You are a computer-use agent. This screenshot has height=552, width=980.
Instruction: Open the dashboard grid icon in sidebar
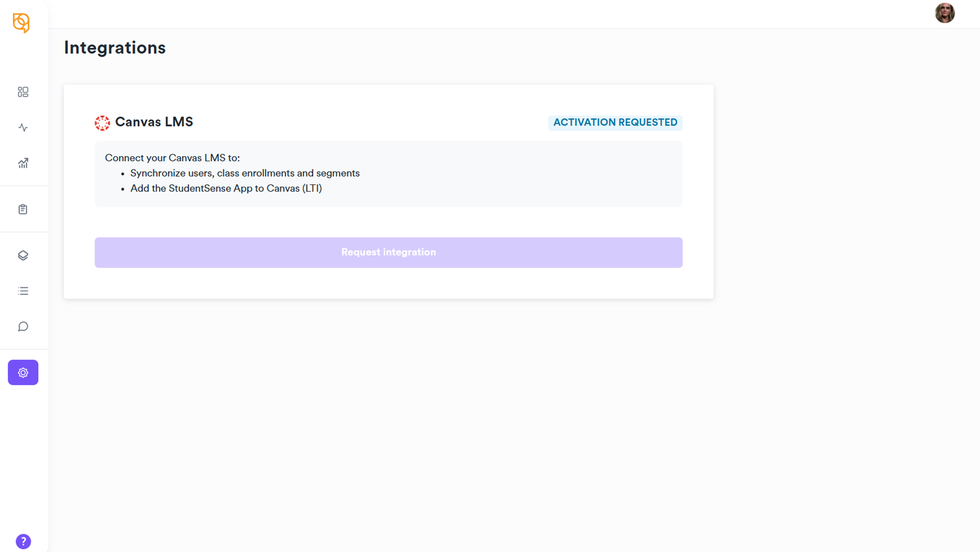(23, 92)
